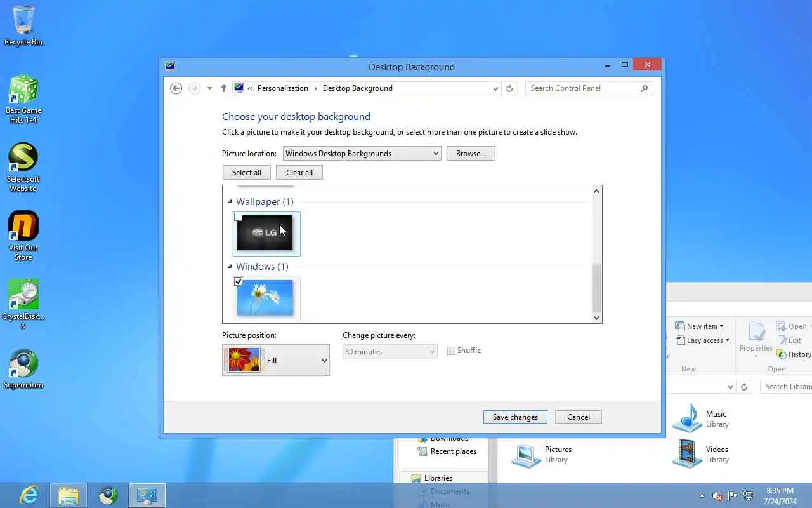The image size is (812, 508).
Task: Click the Search Control Panel field
Action: [x=582, y=88]
